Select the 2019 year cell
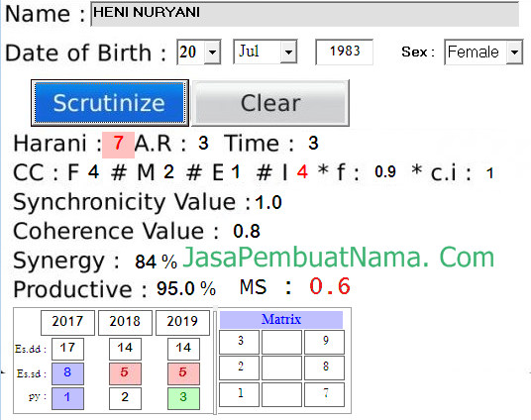This screenshot has width=531, height=420. coord(182,322)
